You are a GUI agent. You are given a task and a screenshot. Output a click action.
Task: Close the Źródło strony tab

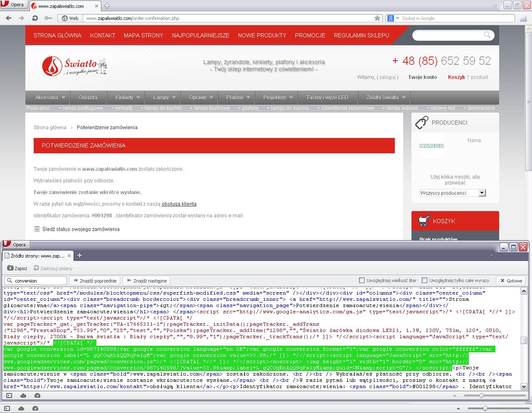click(x=69, y=255)
